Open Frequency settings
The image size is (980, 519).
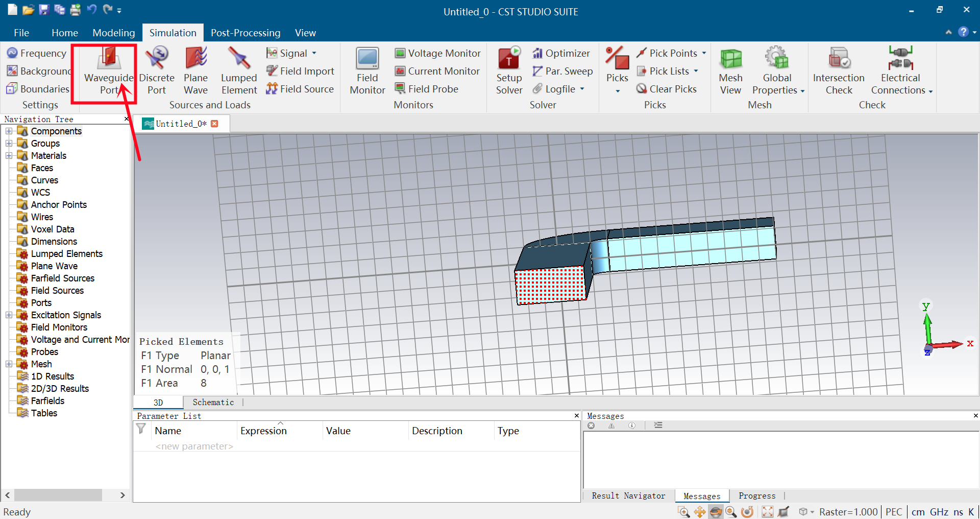point(37,53)
